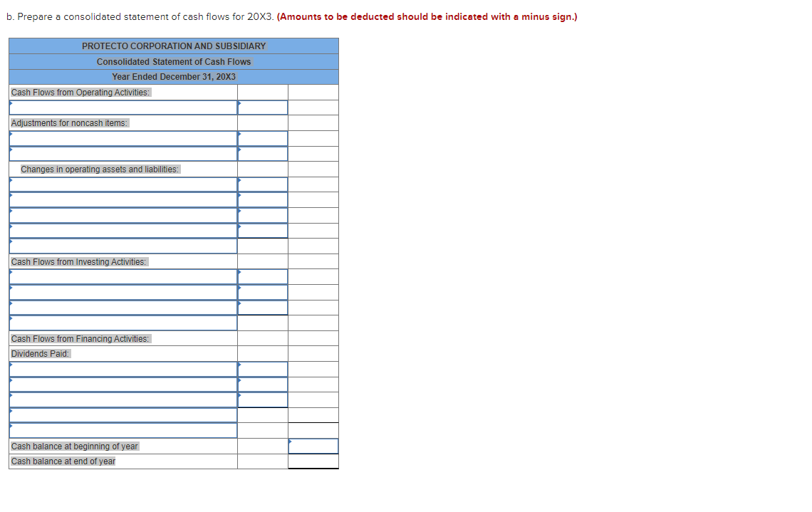The width and height of the screenshot is (812, 512).
Task: Click amount field for first noncash adjustment row
Action: pyautogui.click(x=263, y=138)
